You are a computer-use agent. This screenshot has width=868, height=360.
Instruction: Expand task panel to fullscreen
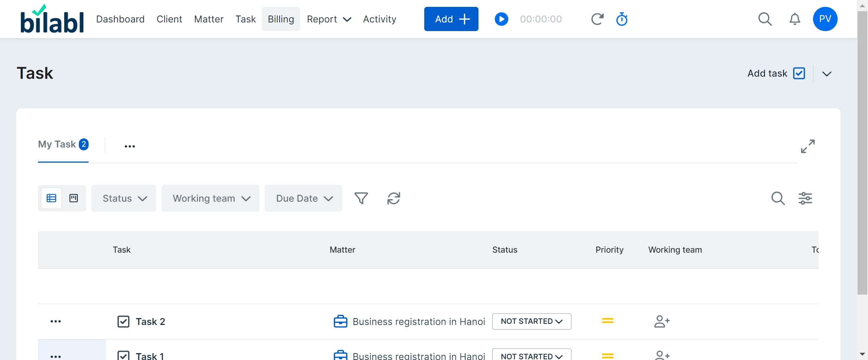tap(808, 146)
